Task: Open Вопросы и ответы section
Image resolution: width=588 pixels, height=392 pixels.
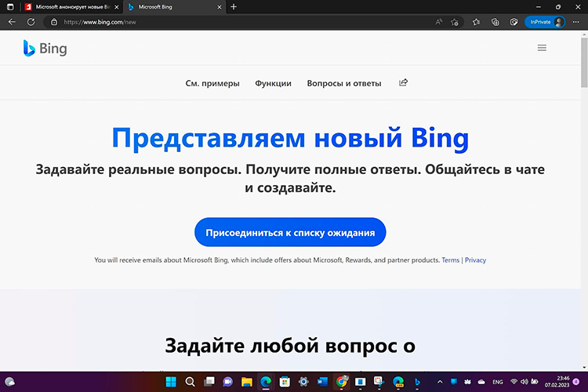Action: coord(344,83)
